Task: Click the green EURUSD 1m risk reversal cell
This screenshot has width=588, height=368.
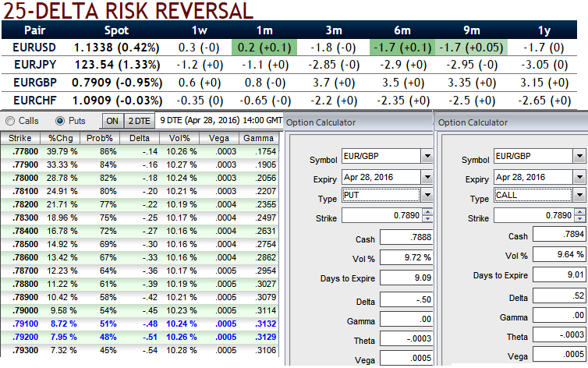Action: pyautogui.click(x=266, y=48)
